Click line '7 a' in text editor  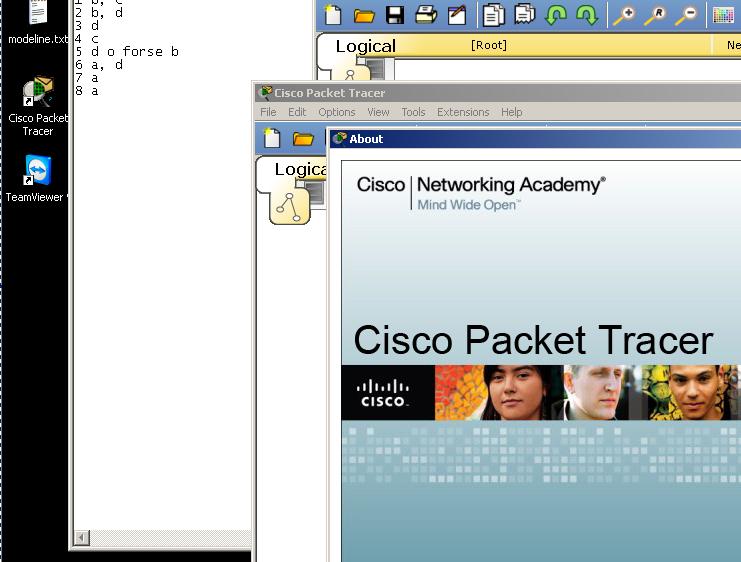86,78
